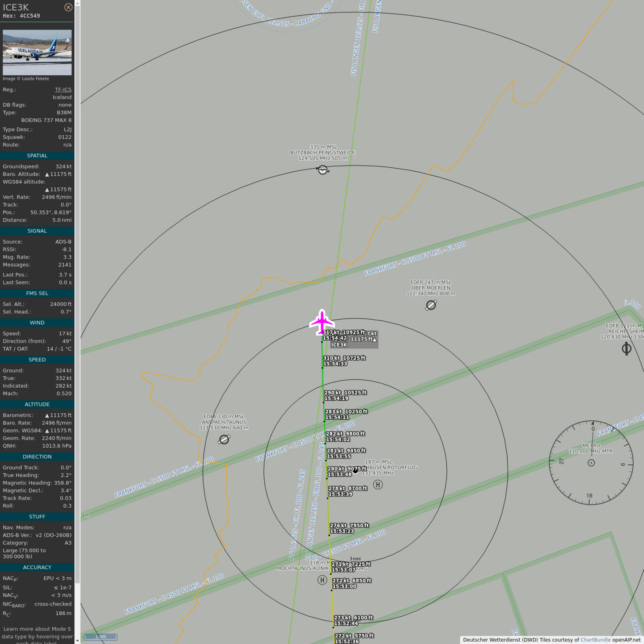Click the sidebar scroll up arrow
The width and height of the screenshot is (644, 644).
tap(77, 3)
